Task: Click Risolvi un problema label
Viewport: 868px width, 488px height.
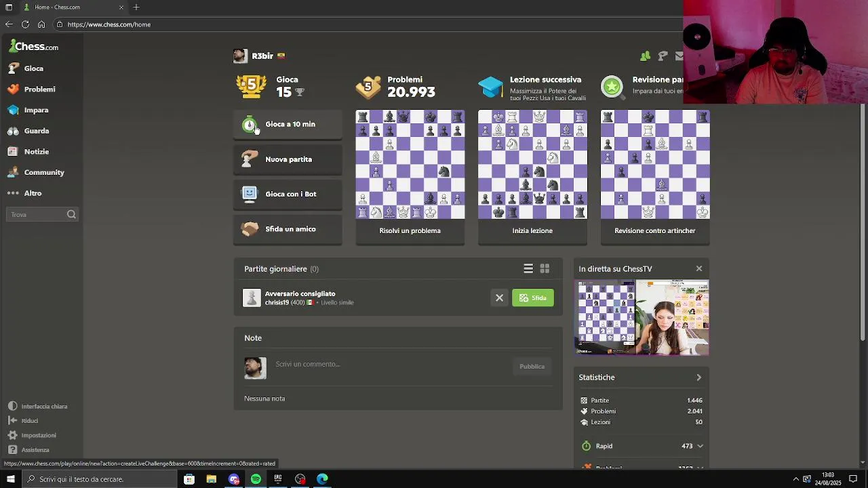Action: coord(410,230)
